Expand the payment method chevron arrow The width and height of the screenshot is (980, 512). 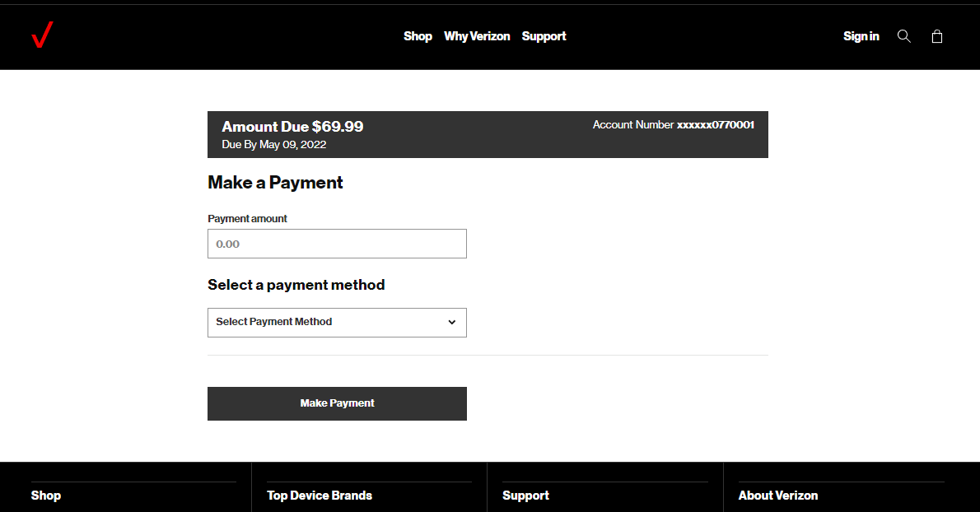(451, 322)
